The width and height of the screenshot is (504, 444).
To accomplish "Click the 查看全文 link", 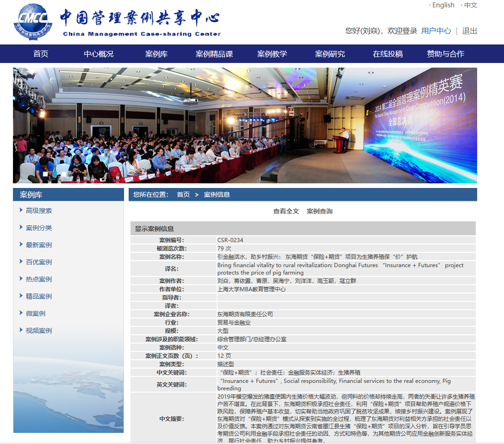I will tap(286, 211).
